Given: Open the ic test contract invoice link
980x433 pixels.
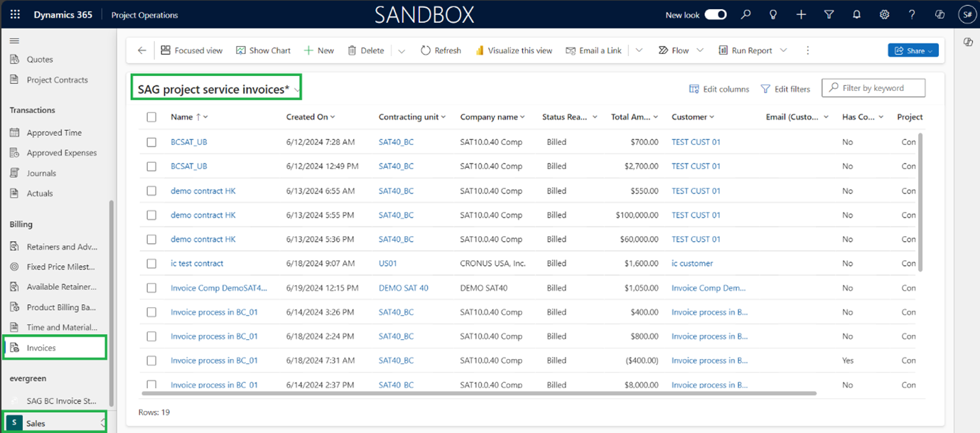Looking at the screenshot, I should (197, 263).
